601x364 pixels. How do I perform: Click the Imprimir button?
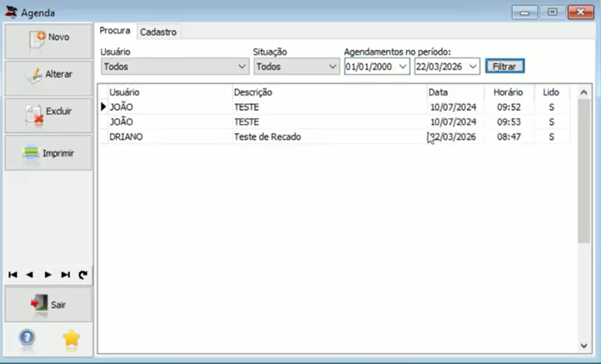(48, 153)
